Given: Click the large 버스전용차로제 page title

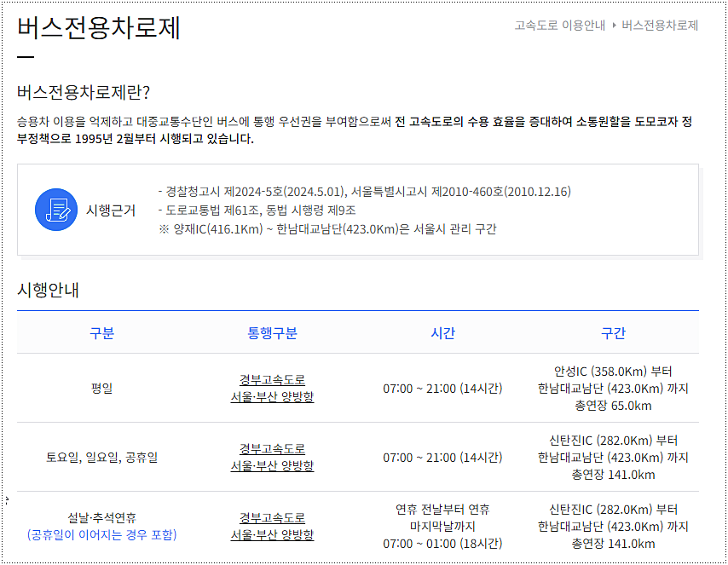Looking at the screenshot, I should click(99, 28).
